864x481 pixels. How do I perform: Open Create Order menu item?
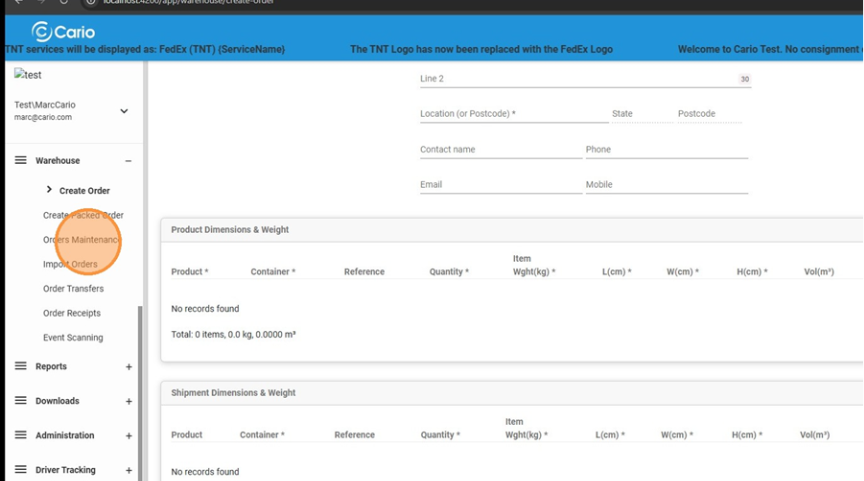point(84,190)
